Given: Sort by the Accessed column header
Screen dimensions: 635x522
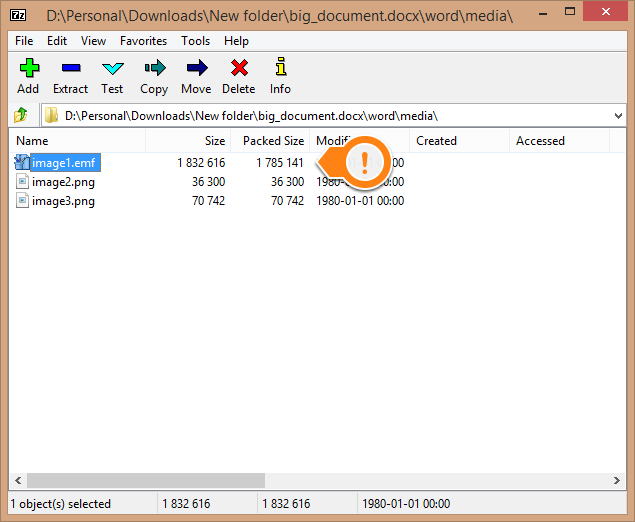Looking at the screenshot, I should pyautogui.click(x=540, y=141).
